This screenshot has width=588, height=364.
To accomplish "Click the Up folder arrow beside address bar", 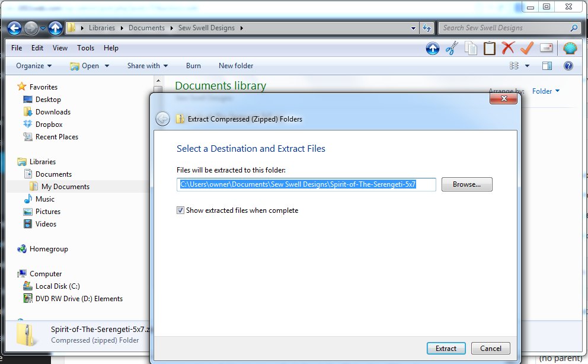I will tap(55, 28).
